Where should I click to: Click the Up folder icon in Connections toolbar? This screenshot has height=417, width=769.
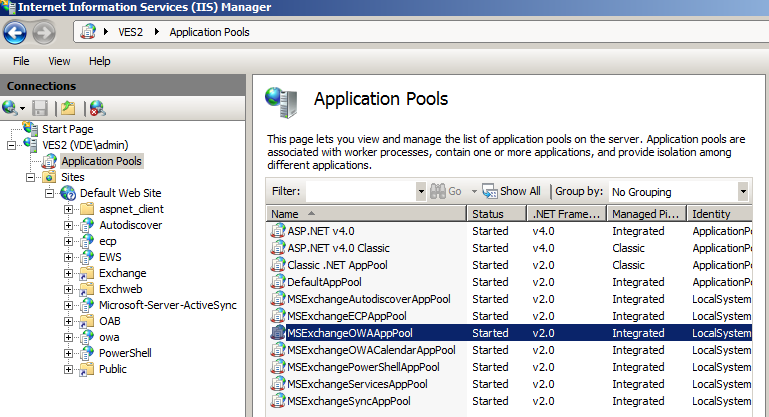pos(68,108)
